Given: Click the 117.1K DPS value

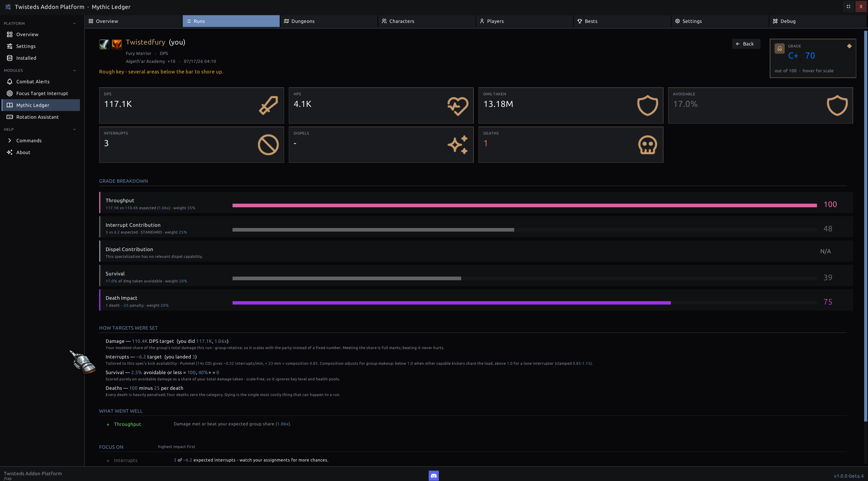Looking at the screenshot, I should click(118, 104).
